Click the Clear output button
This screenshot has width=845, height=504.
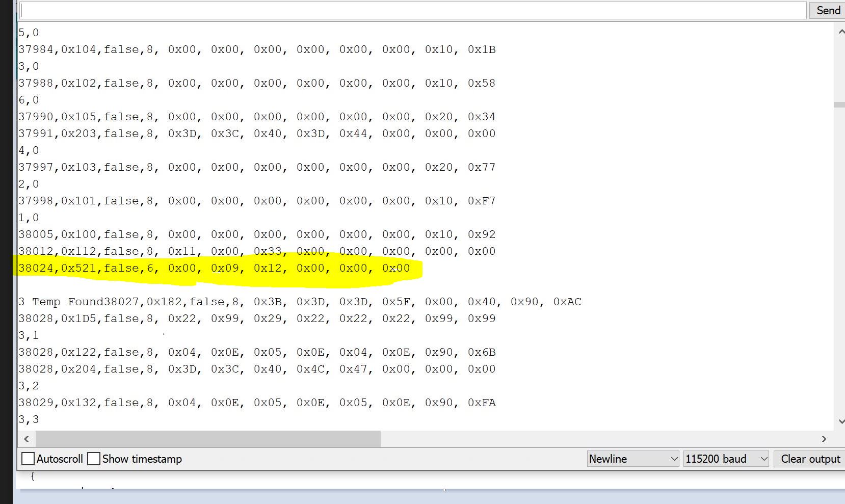pos(810,459)
